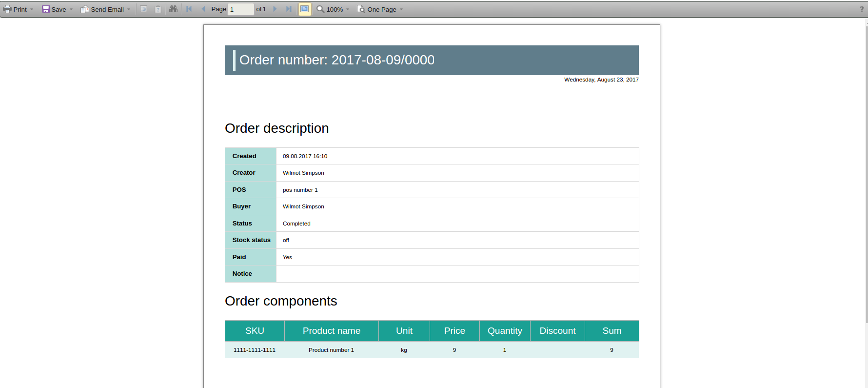Screen dimensions: 868x388
Task: Click the Print toolbar button
Action: coord(15,9)
